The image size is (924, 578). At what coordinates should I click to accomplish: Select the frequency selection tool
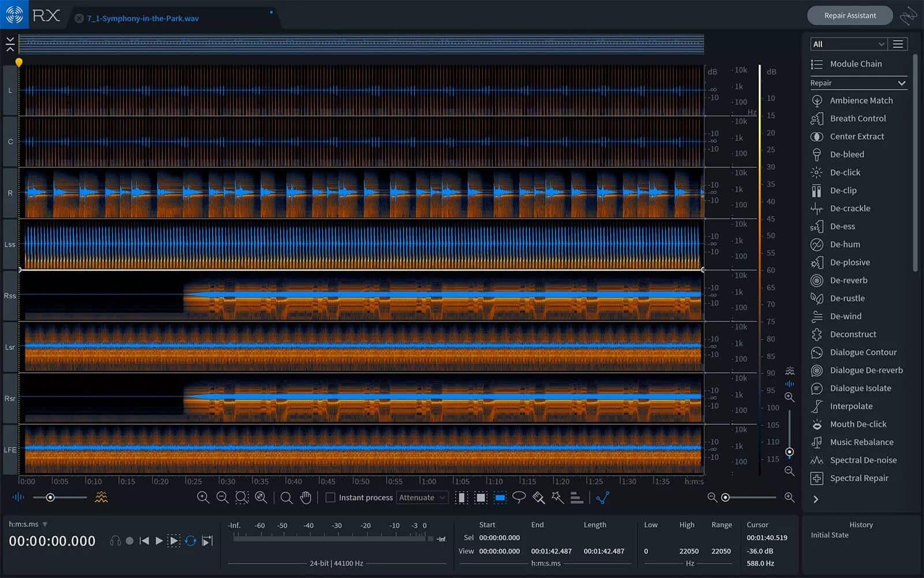[x=500, y=498]
